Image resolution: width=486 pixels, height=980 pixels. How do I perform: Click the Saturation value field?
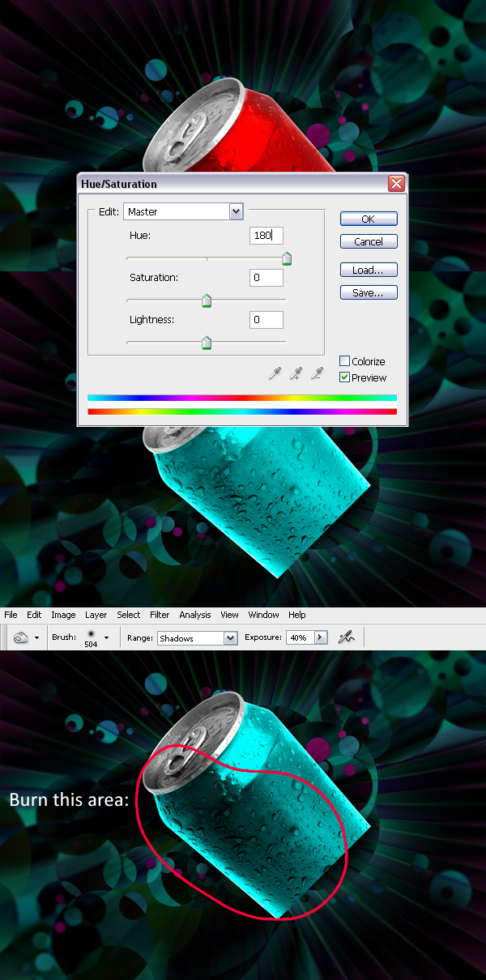[266, 278]
